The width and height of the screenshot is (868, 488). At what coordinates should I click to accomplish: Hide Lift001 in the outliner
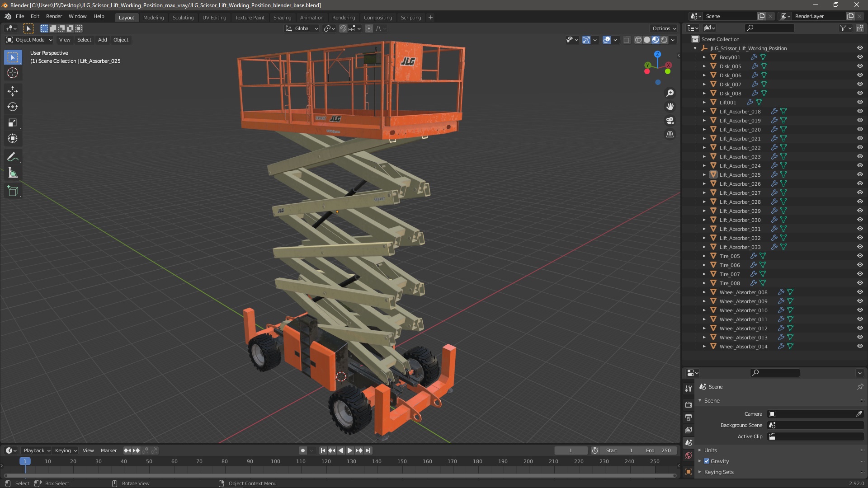point(860,103)
